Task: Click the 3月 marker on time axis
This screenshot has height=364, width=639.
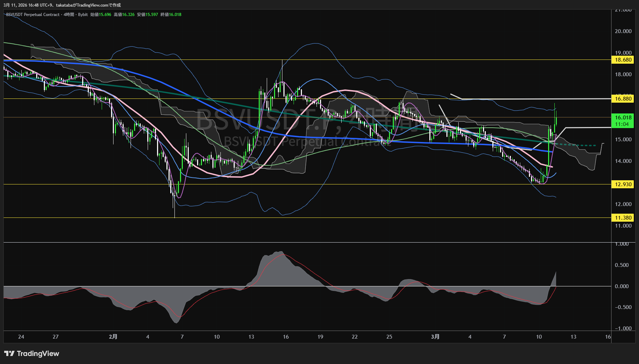Action: pos(435,337)
